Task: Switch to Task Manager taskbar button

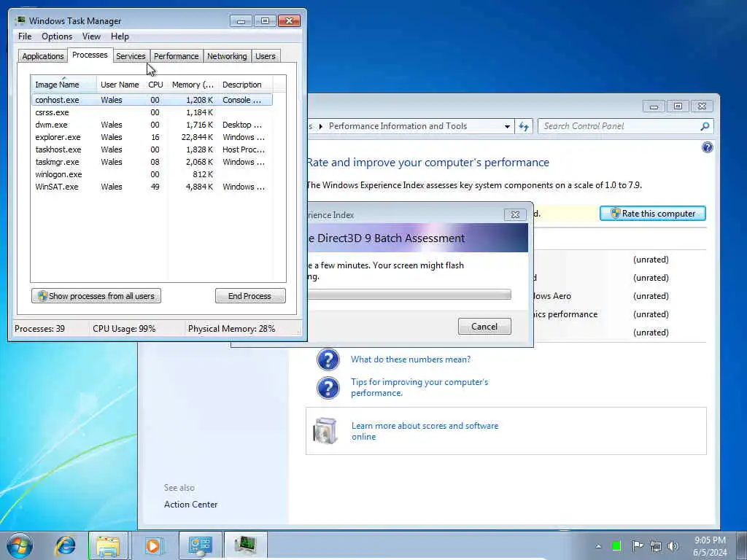Action: (x=245, y=545)
